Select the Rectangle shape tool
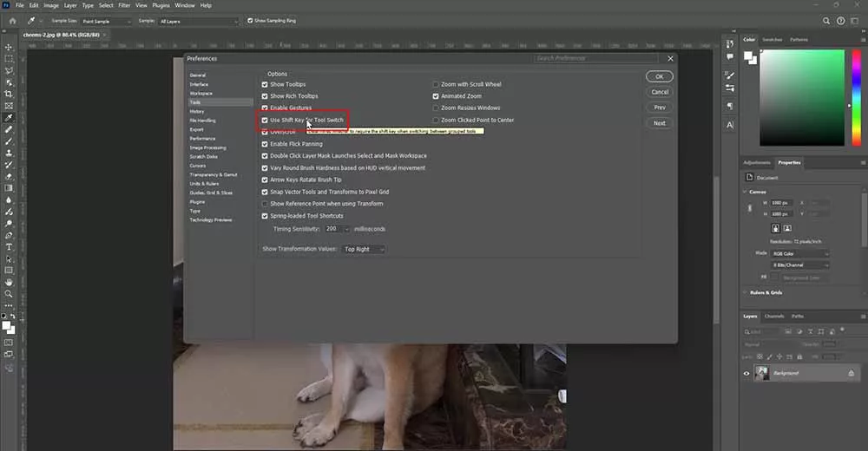 pyautogui.click(x=9, y=271)
